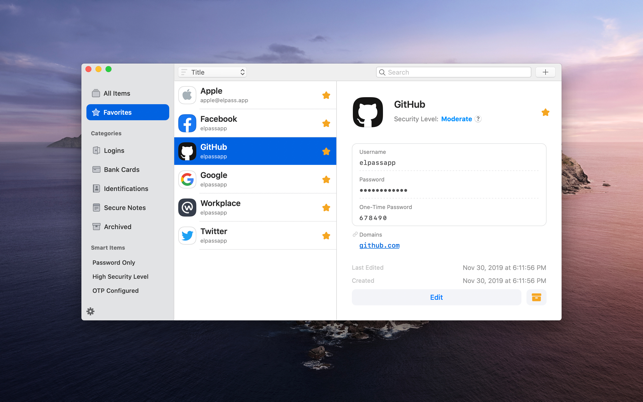Image resolution: width=643 pixels, height=402 pixels.
Task: Click the large GitHub logo in detail pane
Action: point(368,112)
